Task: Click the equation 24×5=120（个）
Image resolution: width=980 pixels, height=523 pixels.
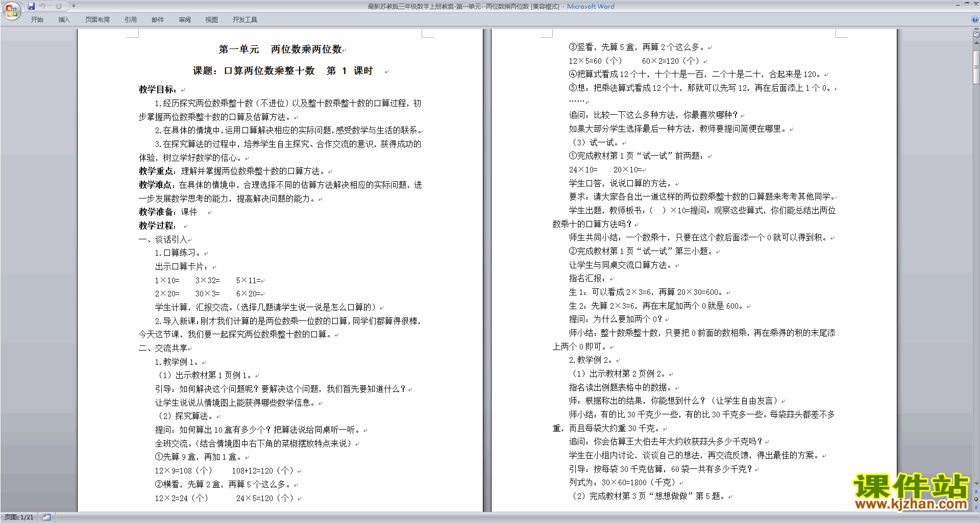Action: tap(264, 498)
